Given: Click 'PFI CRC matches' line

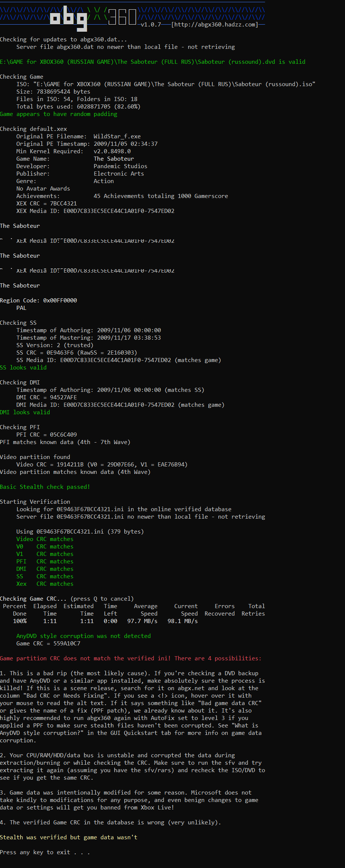Looking at the screenshot, I should (45, 562).
